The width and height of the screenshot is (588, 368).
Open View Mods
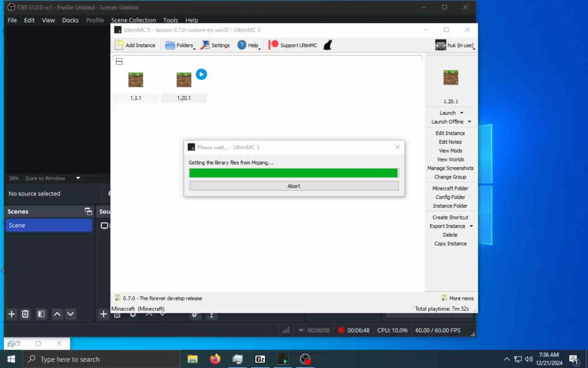coord(450,150)
